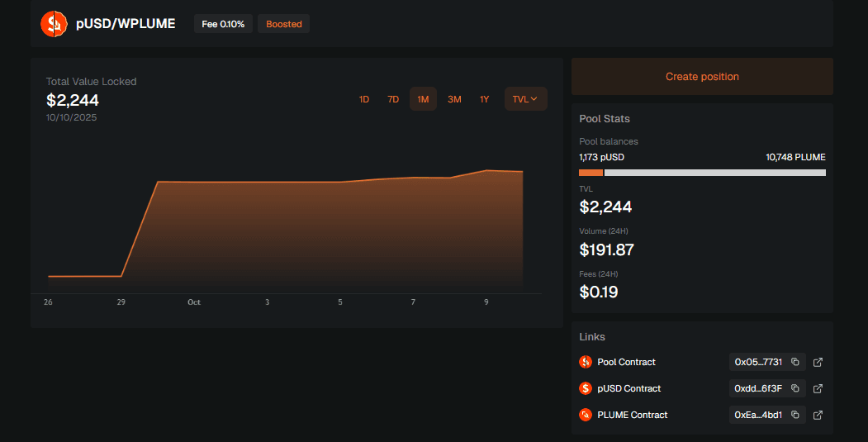The width and height of the screenshot is (868, 442).
Task: Click the pUSD/WPLUME pair title
Action: [126, 24]
